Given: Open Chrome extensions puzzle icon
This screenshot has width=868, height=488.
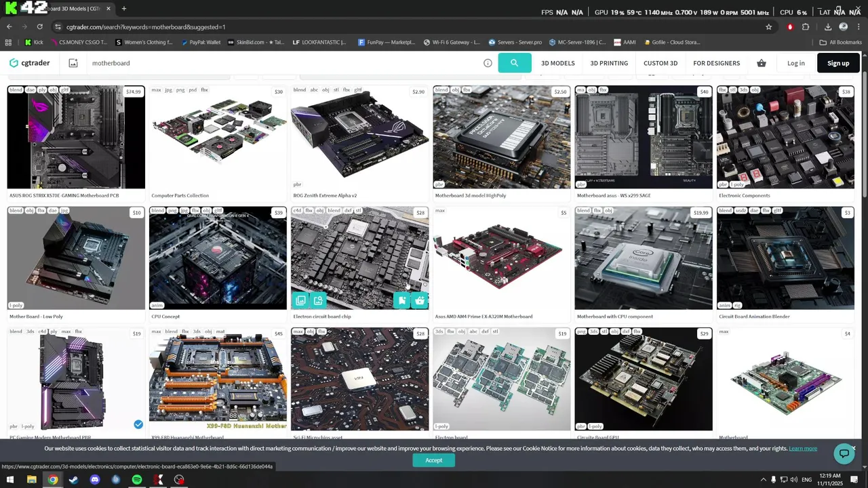Looking at the screenshot, I should pos(806,27).
